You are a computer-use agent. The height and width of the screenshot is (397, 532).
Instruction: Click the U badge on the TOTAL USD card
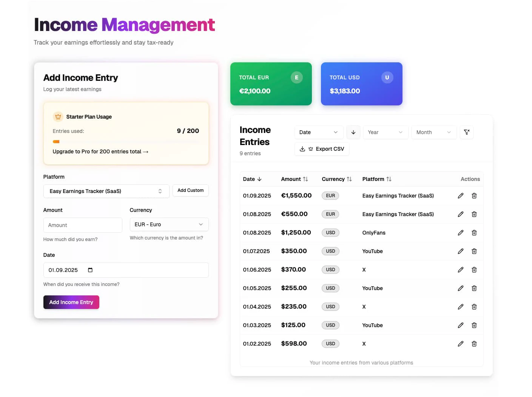(387, 77)
